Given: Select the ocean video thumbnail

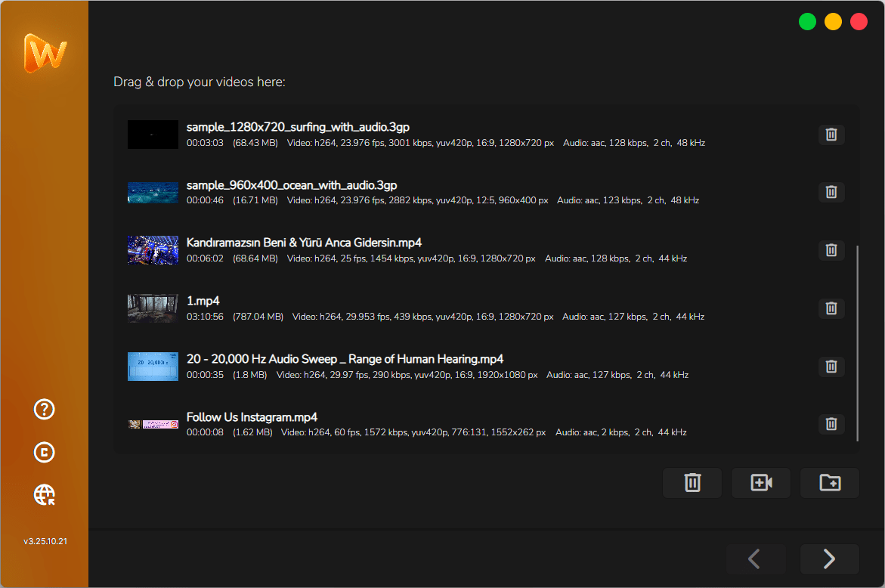Looking at the screenshot, I should [153, 193].
